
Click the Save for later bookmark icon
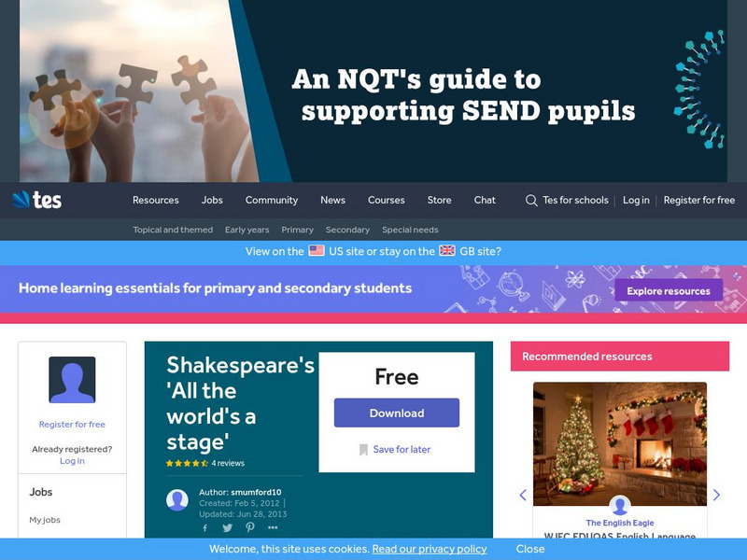click(x=363, y=450)
